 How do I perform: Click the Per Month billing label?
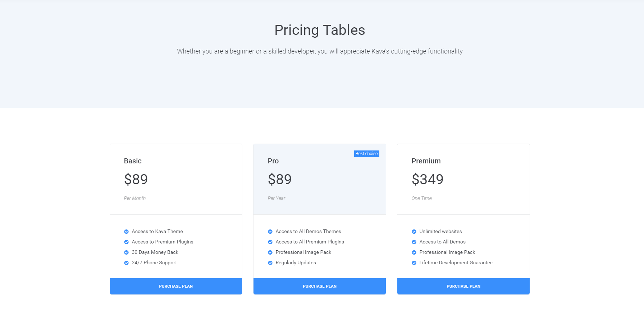pyautogui.click(x=135, y=198)
